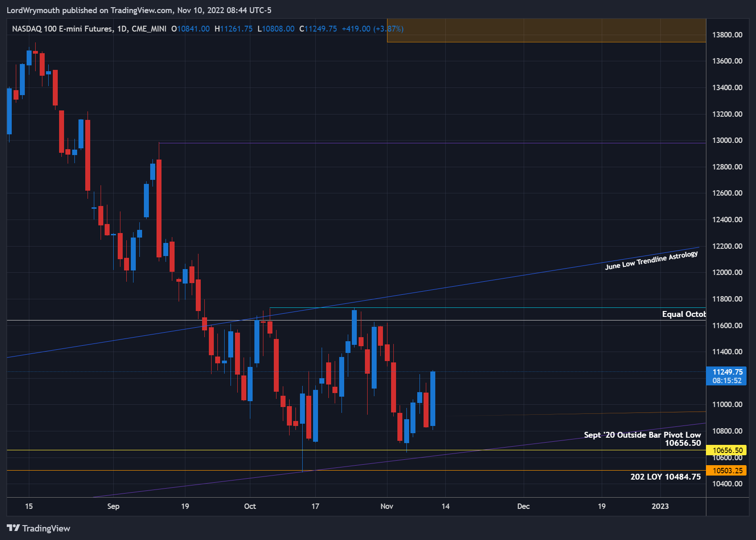The image size is (756, 540).
Task: Click the close value C11249.75
Action: click(318, 29)
